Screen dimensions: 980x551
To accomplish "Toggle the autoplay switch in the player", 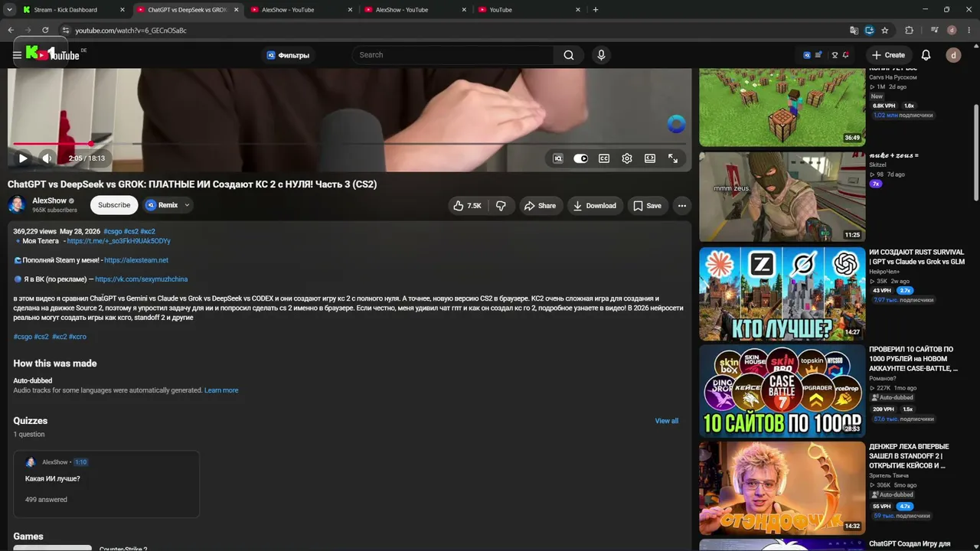I will click(x=581, y=158).
